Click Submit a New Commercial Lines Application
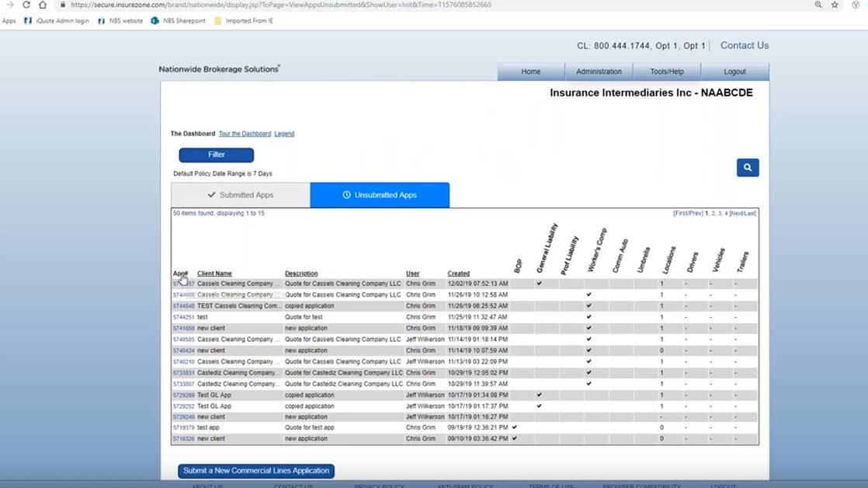Screen dimensions: 868x488 [256, 470]
